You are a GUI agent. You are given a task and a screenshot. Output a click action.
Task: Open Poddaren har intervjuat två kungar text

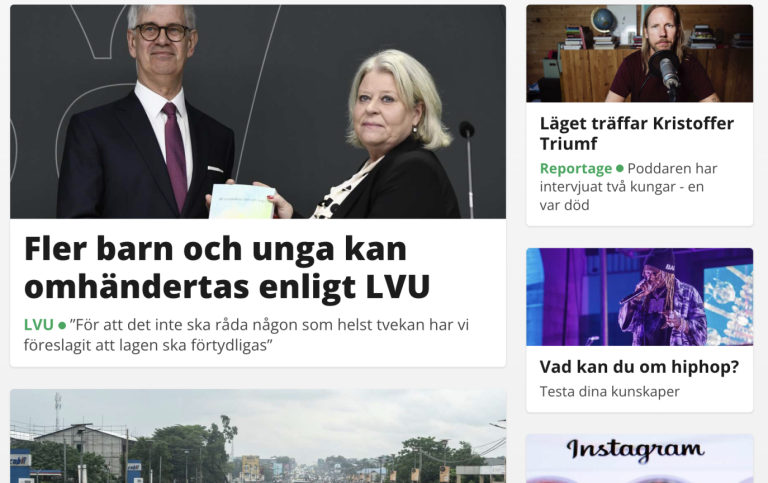629,187
